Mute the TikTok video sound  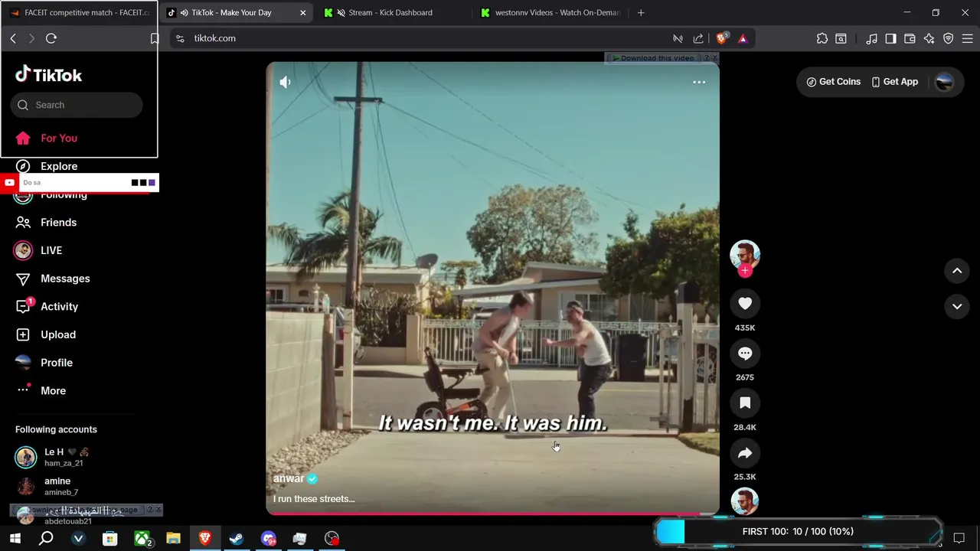285,82
